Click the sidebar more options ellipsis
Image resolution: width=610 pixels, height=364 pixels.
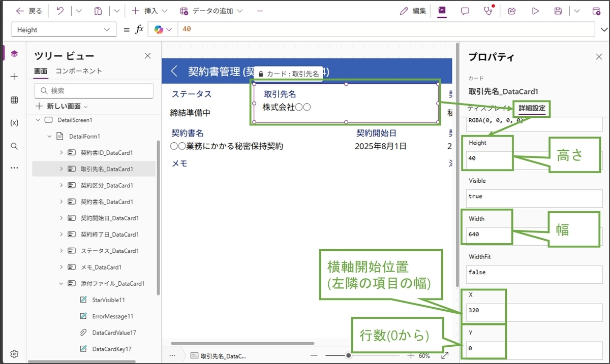[x=14, y=168]
